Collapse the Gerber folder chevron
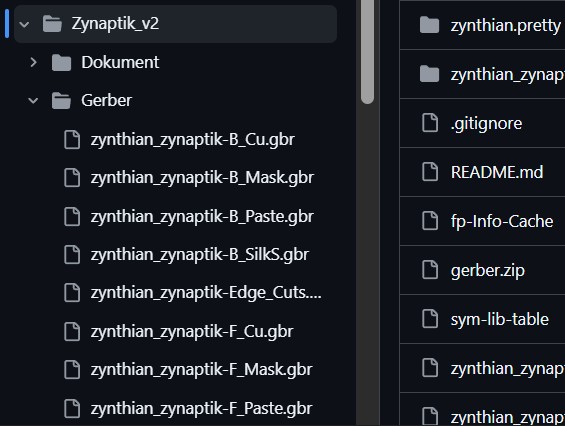565x426 pixels. (x=33, y=101)
